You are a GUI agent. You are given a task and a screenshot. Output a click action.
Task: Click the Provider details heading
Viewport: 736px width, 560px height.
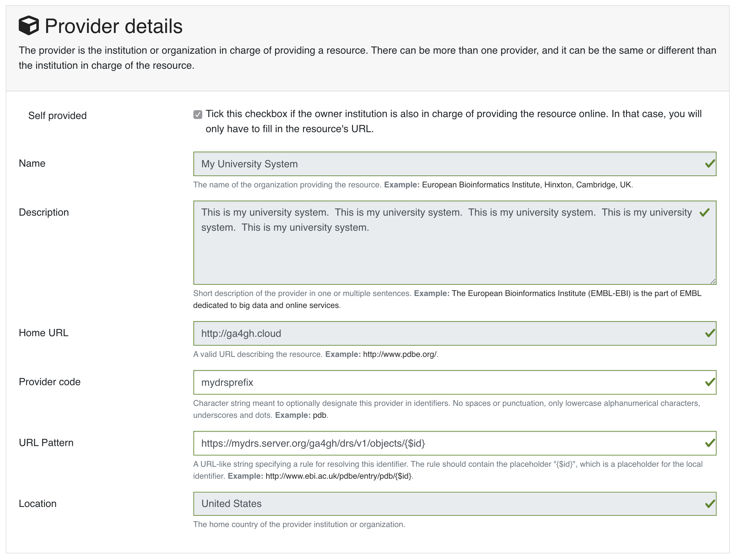(x=113, y=26)
